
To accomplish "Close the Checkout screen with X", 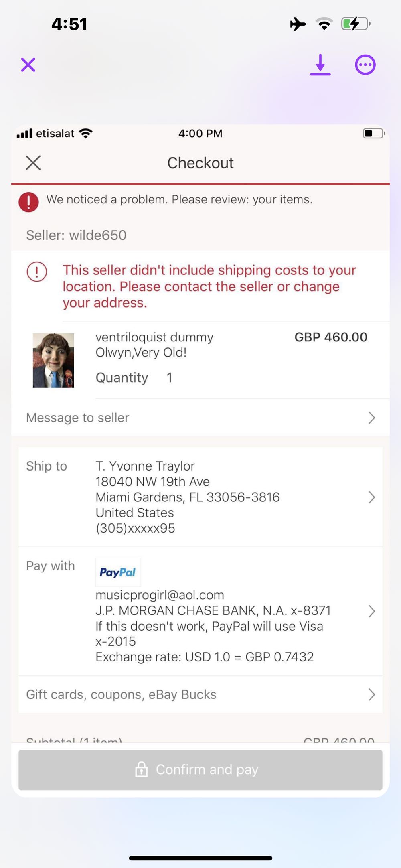I will (x=33, y=163).
